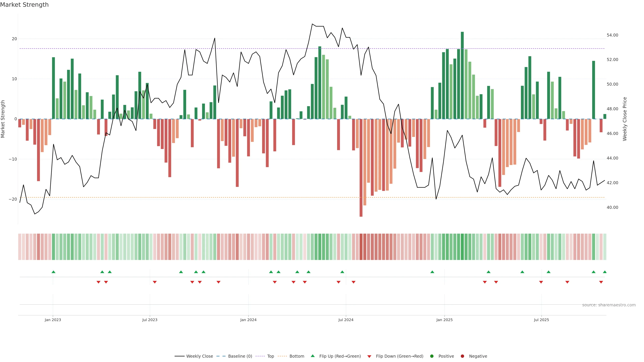Viewport: 644px width, 362px height.
Task: Click the Negative red circle legend icon
Action: click(x=462, y=356)
